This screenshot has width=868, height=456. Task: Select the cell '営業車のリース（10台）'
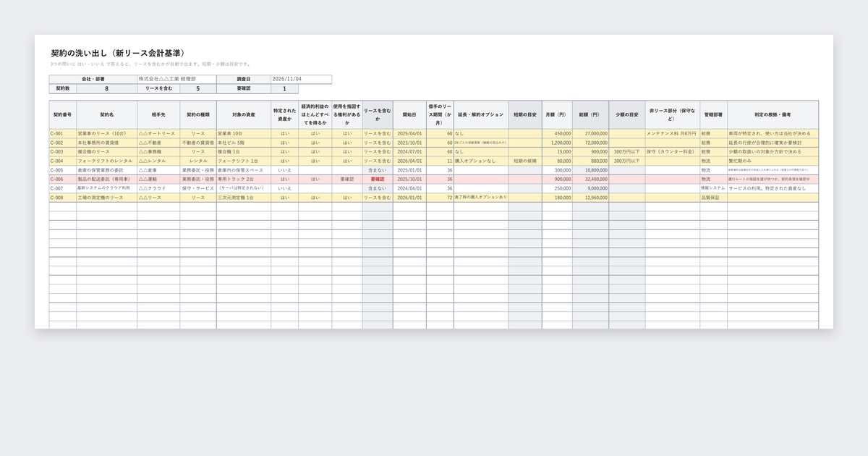tap(107, 134)
